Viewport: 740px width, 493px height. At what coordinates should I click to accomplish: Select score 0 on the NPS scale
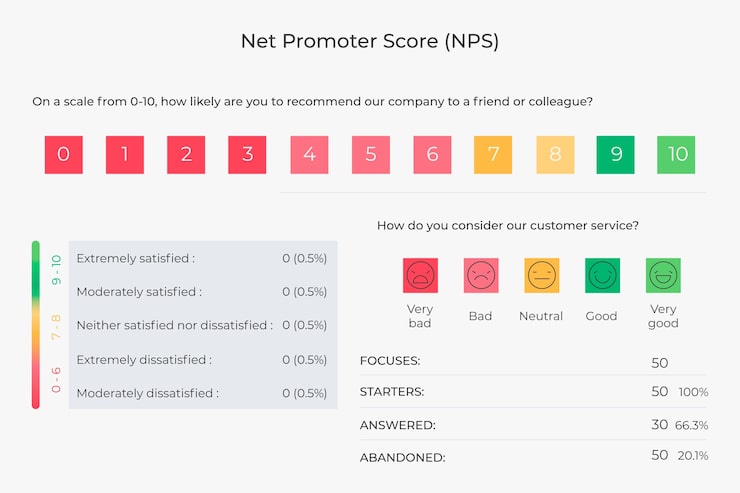tap(64, 155)
